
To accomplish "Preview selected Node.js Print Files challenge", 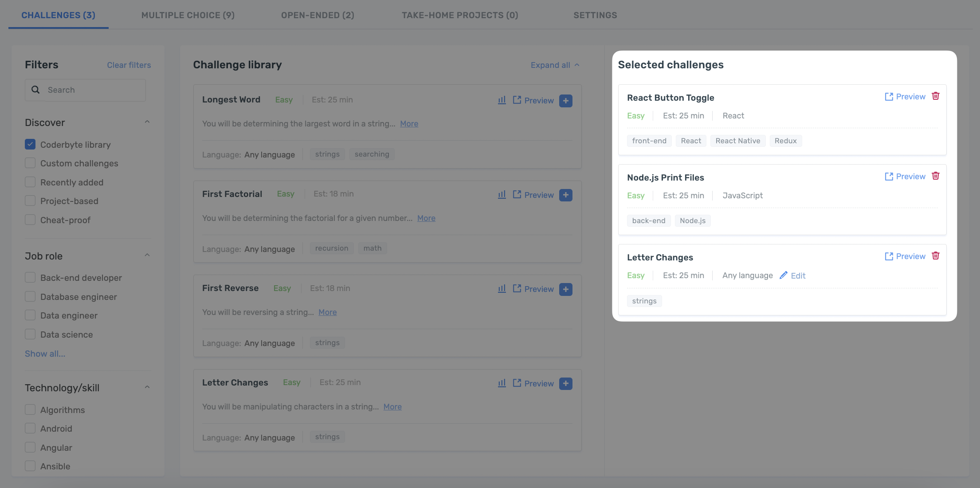I will click(x=905, y=176).
